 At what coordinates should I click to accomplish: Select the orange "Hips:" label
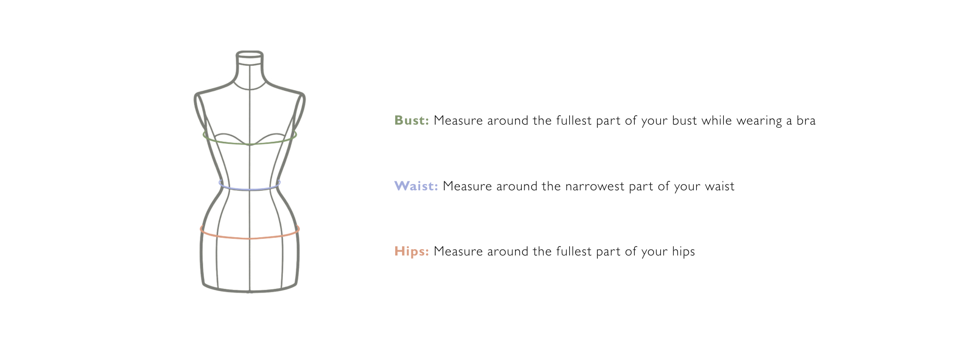tap(411, 251)
